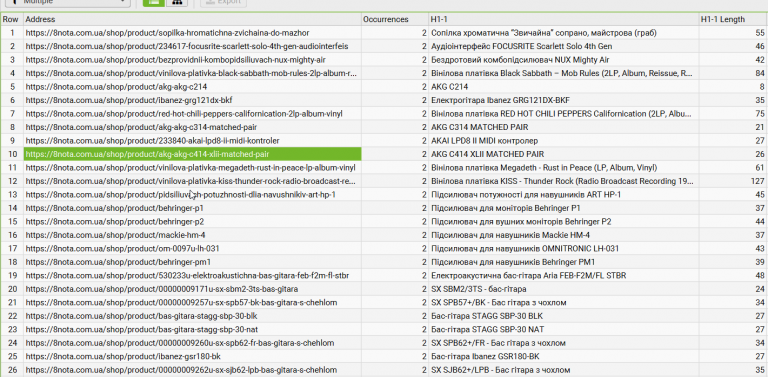Click the Export button

(223, 2)
